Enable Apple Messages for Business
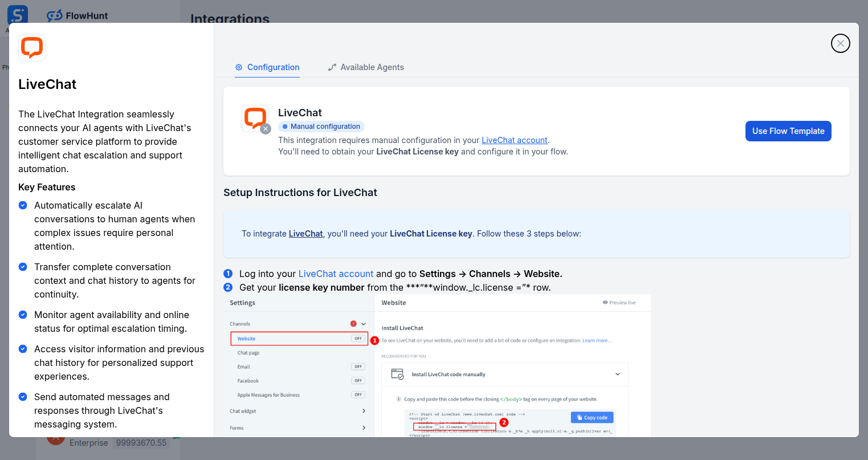The width and height of the screenshot is (868, 460). [x=358, y=394]
